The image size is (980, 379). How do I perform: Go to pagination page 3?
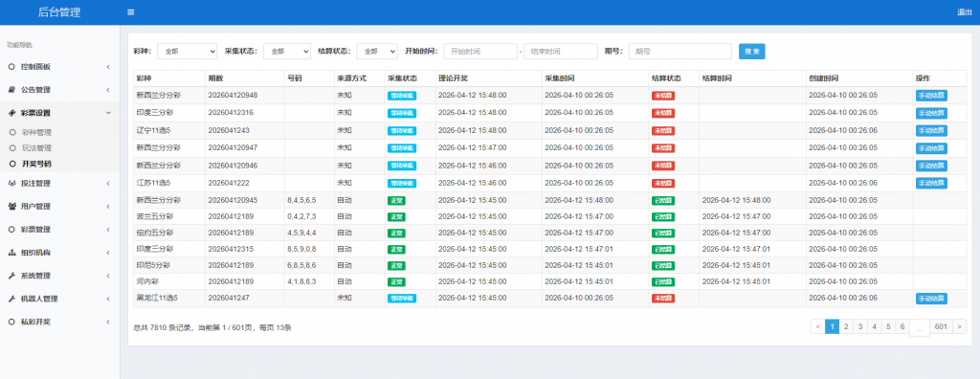click(x=860, y=326)
